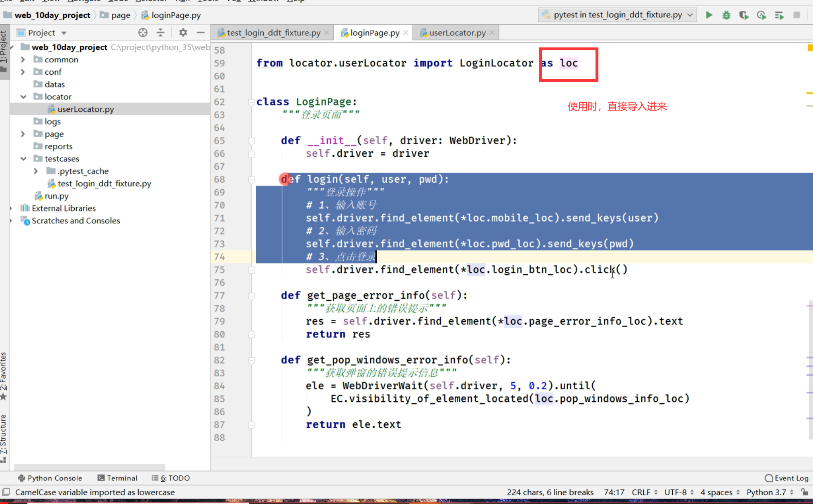Click Collapse All icon in Project panel
This screenshot has width=813, height=504.
161,33
